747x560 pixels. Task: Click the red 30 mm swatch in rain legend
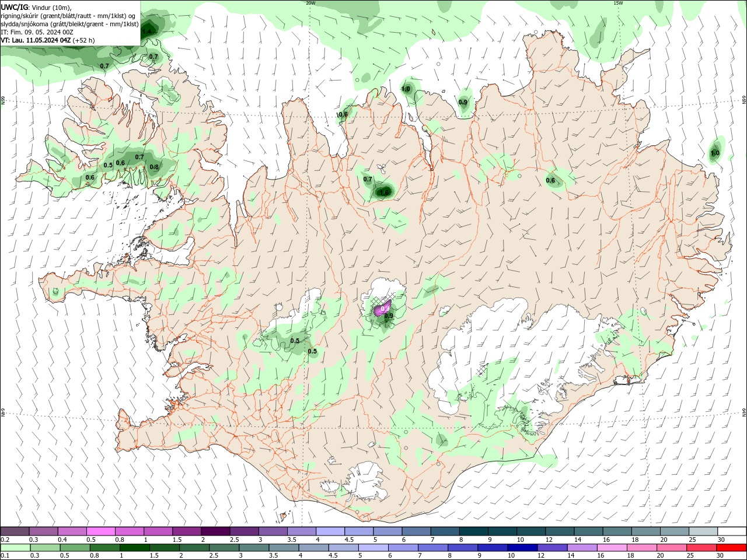(x=732, y=548)
